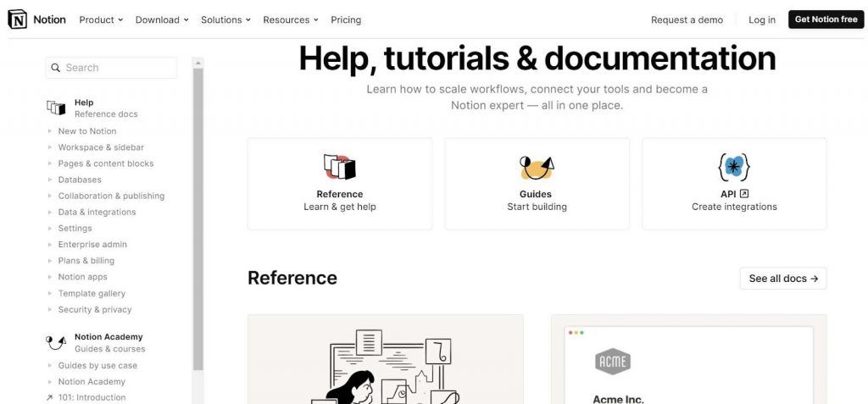This screenshot has width=868, height=404.
Task: Open the Download dropdown menu
Action: [162, 19]
